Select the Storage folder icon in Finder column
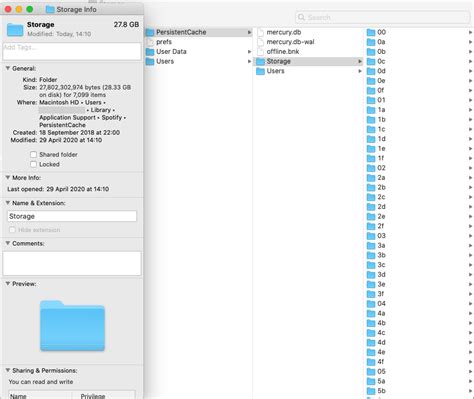 coord(260,61)
